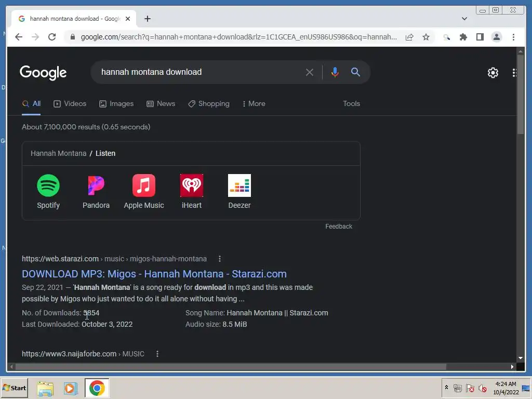Open the Starazi.com result options menu
The height and width of the screenshot is (399, 532).
pyautogui.click(x=220, y=259)
